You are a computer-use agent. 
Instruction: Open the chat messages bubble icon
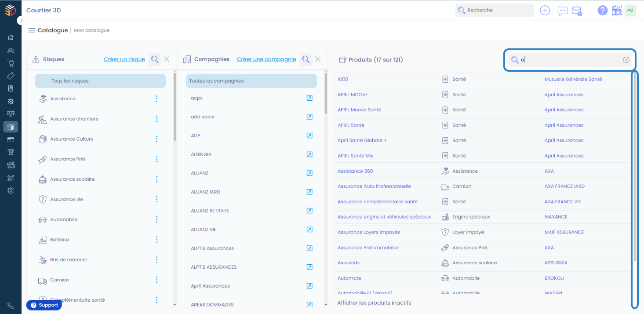point(562,11)
